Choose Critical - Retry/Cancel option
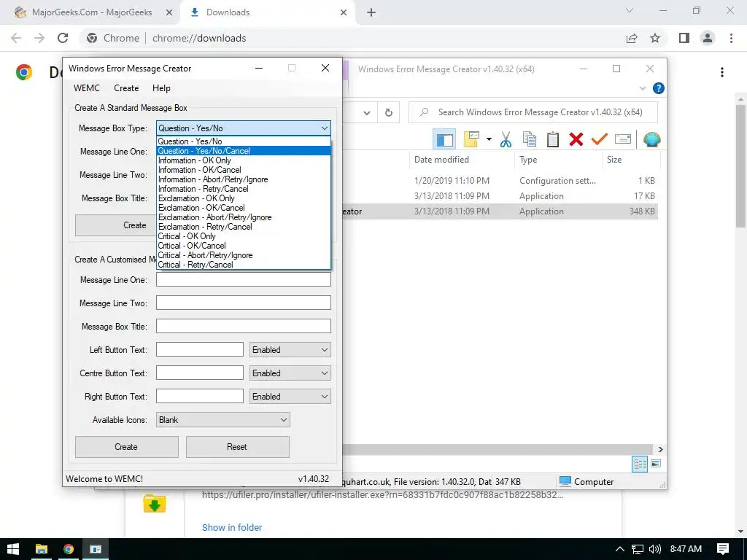This screenshot has width=747, height=560. click(244, 265)
